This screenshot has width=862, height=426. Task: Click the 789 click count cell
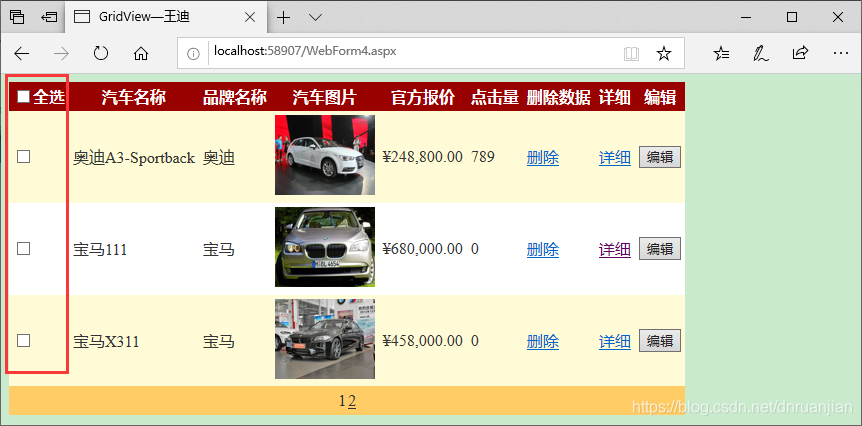click(483, 157)
